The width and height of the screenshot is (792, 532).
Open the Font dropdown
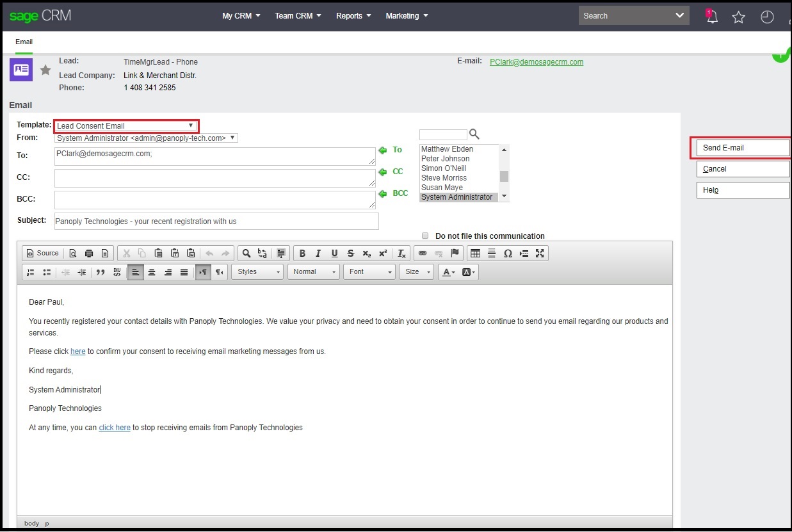pos(369,272)
